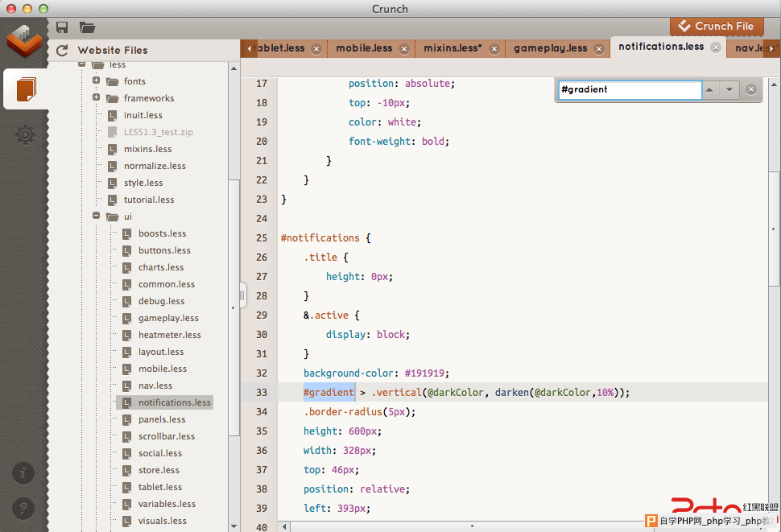Switch to the mixins.less tab
Screen dimensions: 781x532
click(x=452, y=48)
